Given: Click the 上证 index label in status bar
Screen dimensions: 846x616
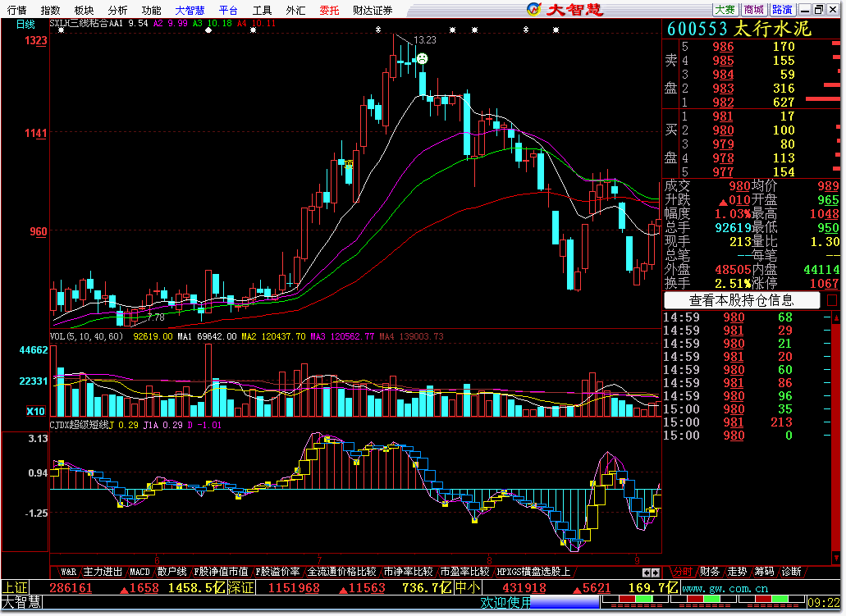Looking at the screenshot, I should (15, 588).
